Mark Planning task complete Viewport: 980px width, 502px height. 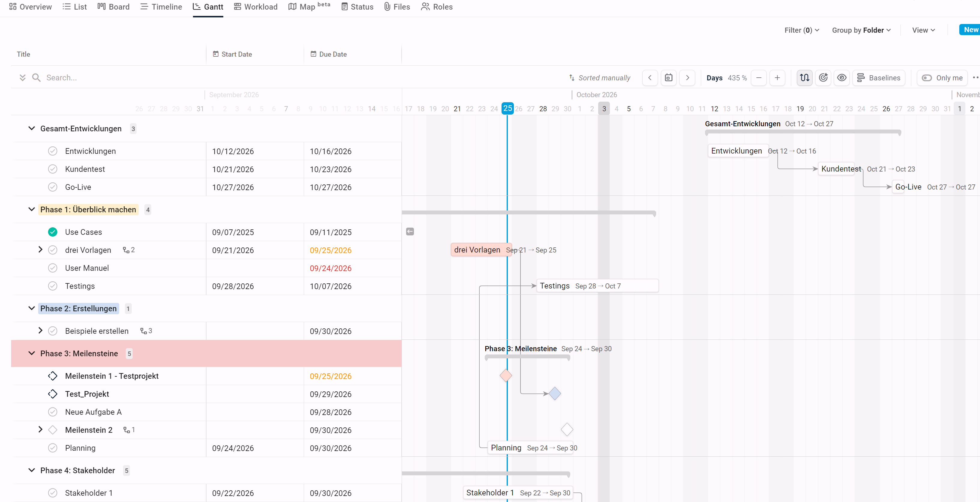tap(53, 448)
